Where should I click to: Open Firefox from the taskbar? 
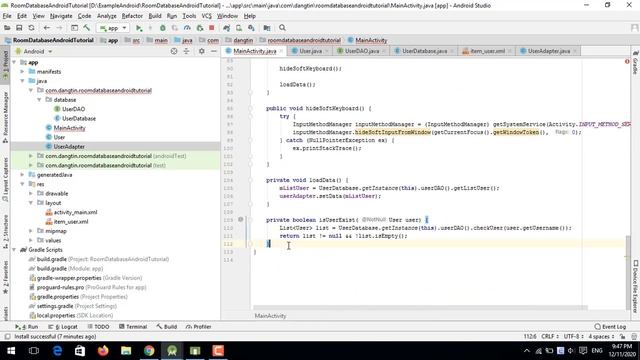pos(103,351)
